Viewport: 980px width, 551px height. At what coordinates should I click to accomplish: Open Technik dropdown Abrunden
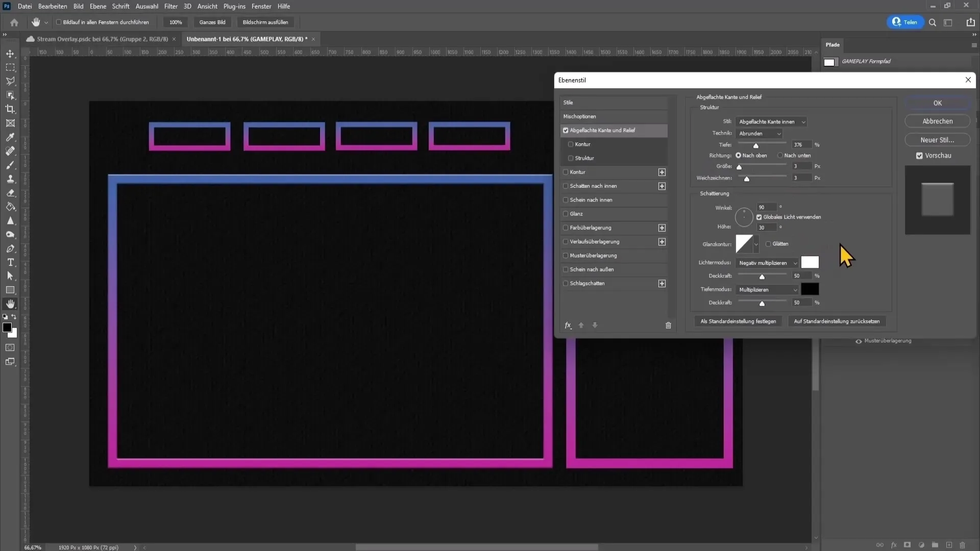pyautogui.click(x=759, y=134)
